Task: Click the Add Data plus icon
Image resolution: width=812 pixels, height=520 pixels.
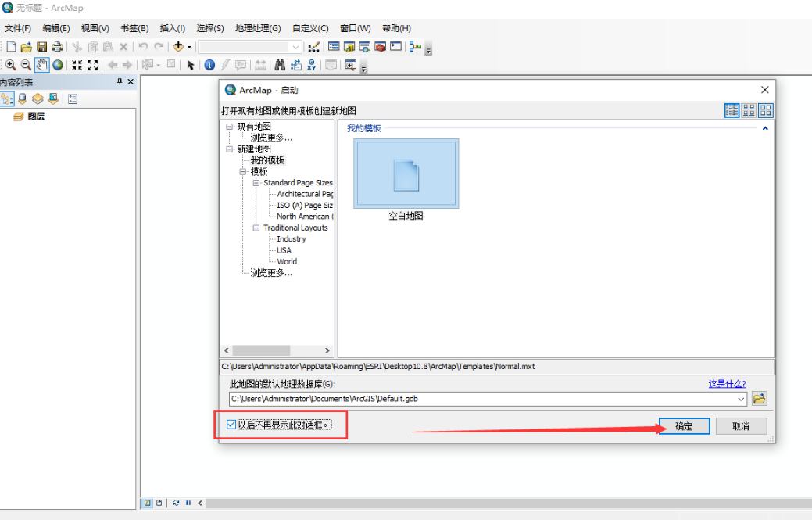Action: click(x=178, y=47)
